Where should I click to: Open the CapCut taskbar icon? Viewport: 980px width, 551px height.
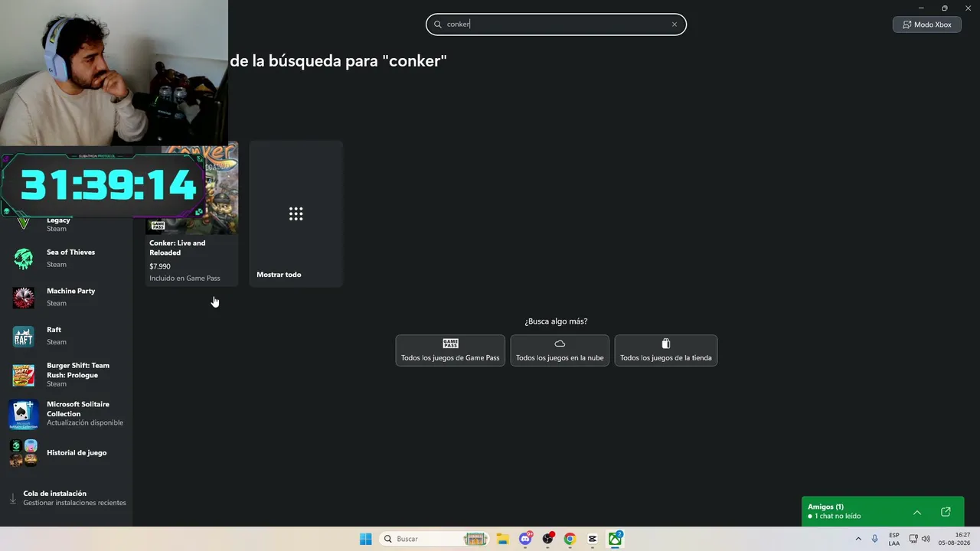[593, 539]
